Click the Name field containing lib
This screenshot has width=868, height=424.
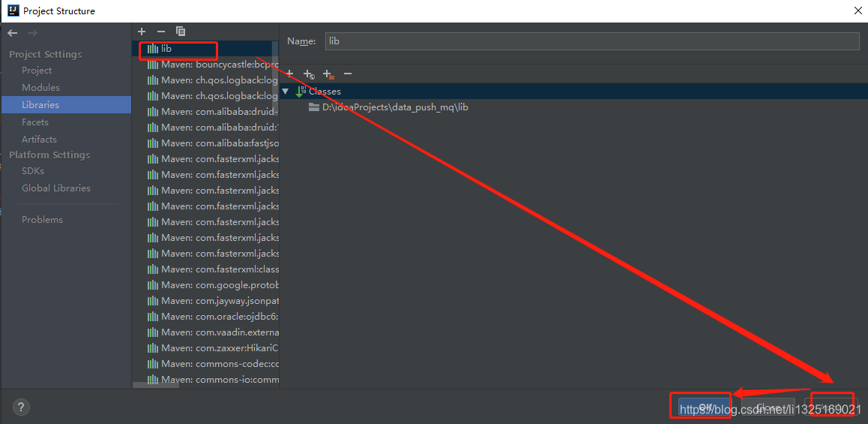click(x=591, y=41)
